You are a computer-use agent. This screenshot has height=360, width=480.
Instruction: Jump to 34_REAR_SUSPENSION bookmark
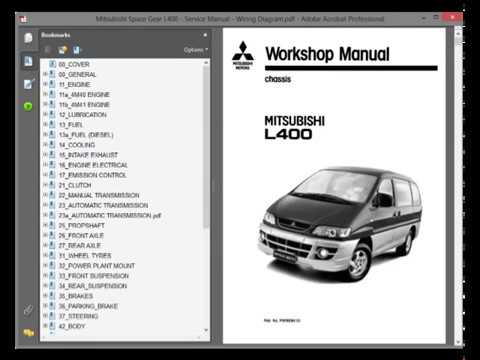pyautogui.click(x=93, y=286)
